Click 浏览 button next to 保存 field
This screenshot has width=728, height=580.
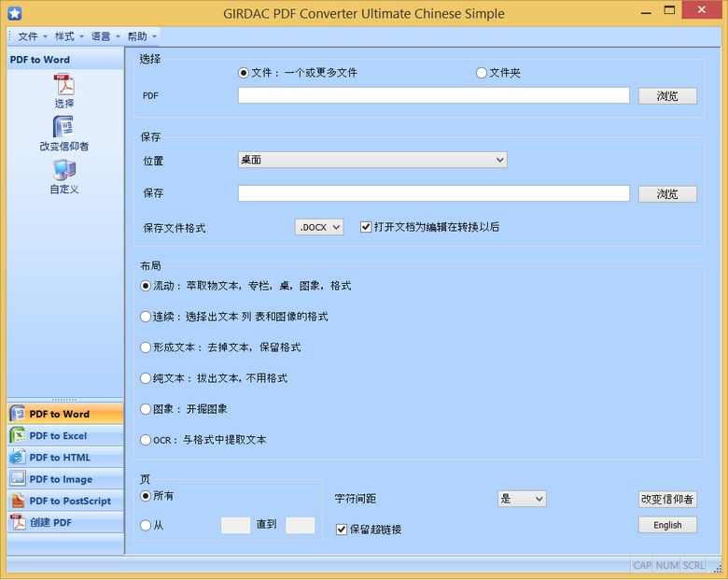click(667, 193)
